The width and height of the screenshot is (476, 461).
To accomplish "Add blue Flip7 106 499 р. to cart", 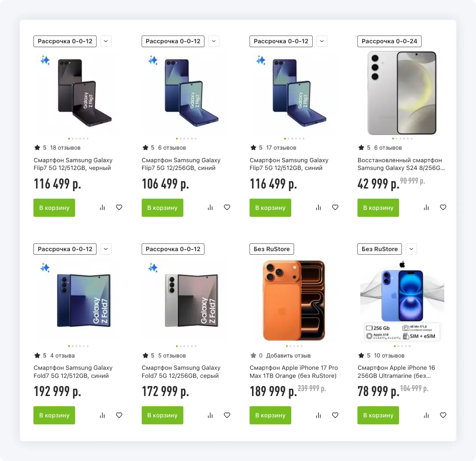I will tap(162, 208).
